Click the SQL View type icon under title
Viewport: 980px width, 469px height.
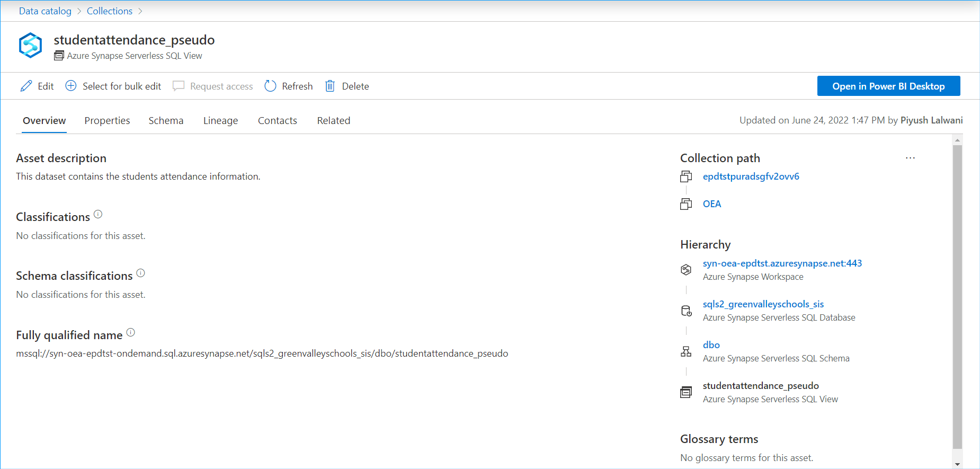(59, 56)
